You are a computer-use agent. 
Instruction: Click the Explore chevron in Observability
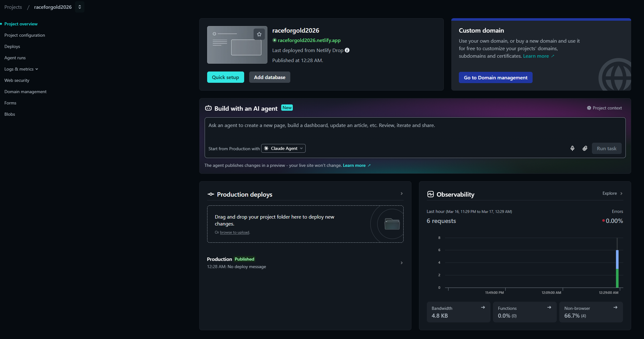point(621,193)
